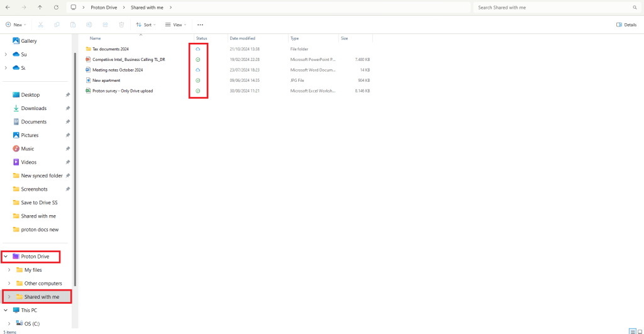Unpin Desktop via its pin icon
Image resolution: width=644 pixels, height=334 pixels.
point(68,95)
